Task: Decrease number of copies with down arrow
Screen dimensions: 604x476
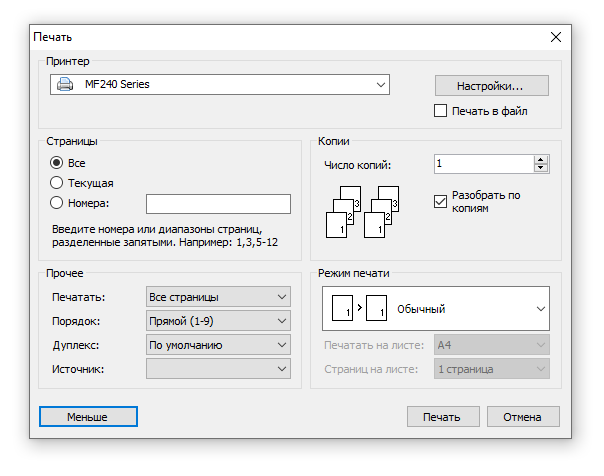Action: click(x=541, y=168)
